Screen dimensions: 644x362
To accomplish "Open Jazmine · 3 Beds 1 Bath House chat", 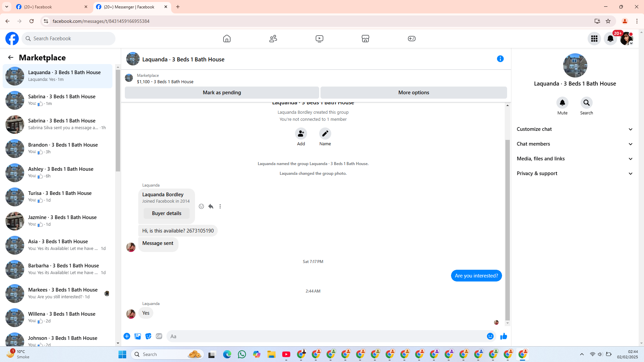I will [x=58, y=221].
